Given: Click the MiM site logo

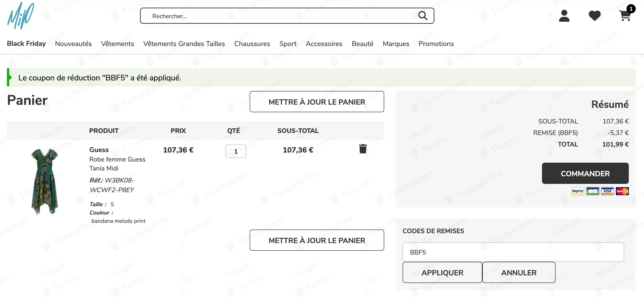Looking at the screenshot, I should (20, 15).
